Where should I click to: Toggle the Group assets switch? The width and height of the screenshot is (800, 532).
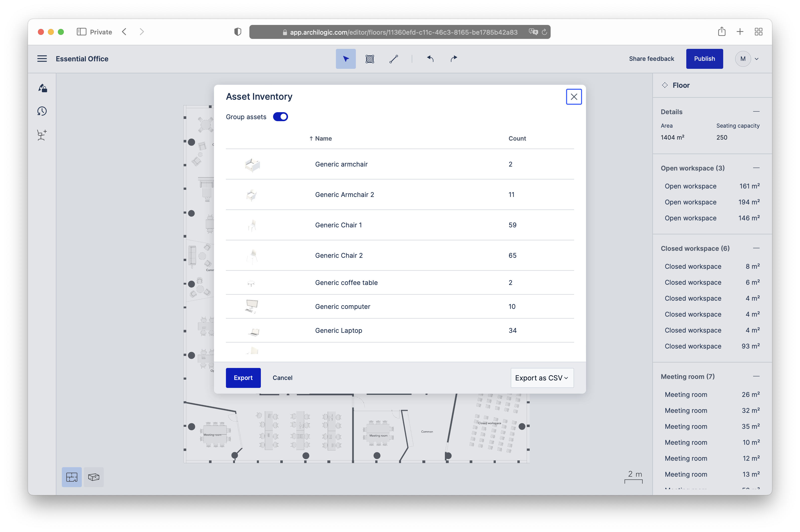(x=280, y=117)
